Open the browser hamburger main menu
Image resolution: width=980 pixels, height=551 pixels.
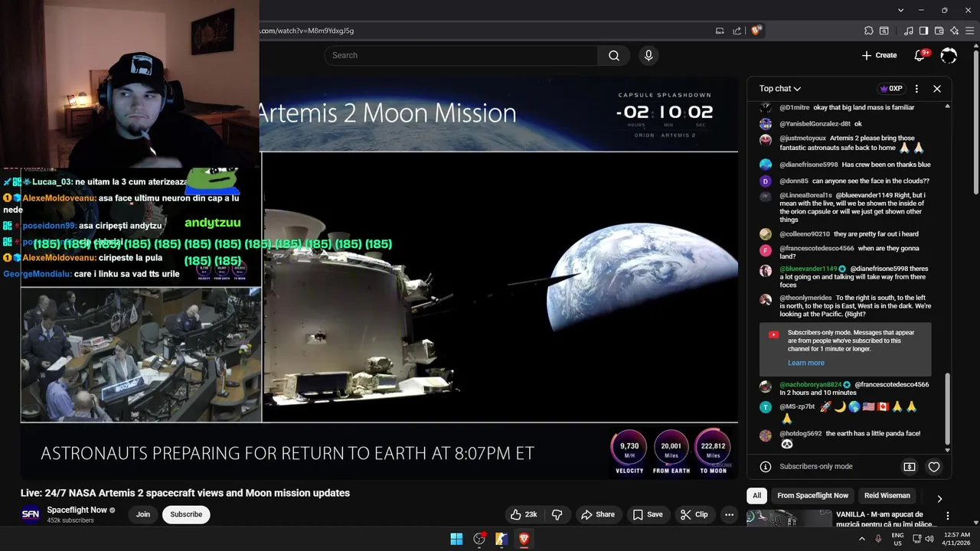969,31
